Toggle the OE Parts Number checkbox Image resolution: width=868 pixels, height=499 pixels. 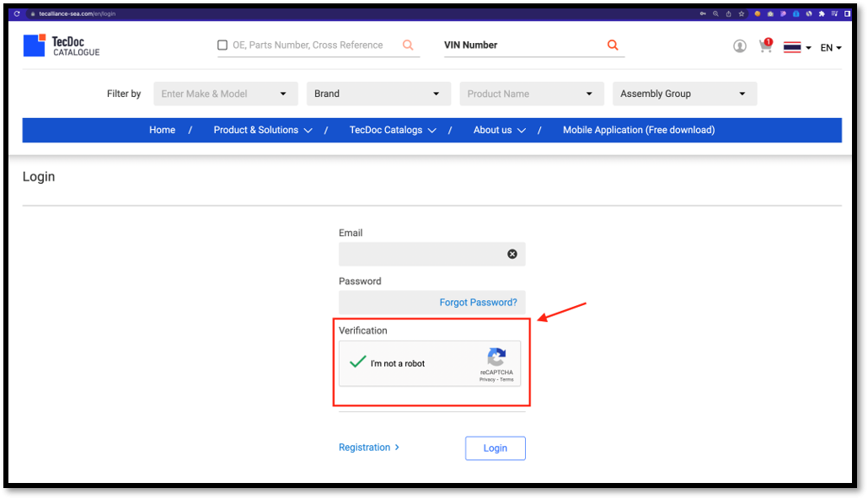[x=222, y=45]
